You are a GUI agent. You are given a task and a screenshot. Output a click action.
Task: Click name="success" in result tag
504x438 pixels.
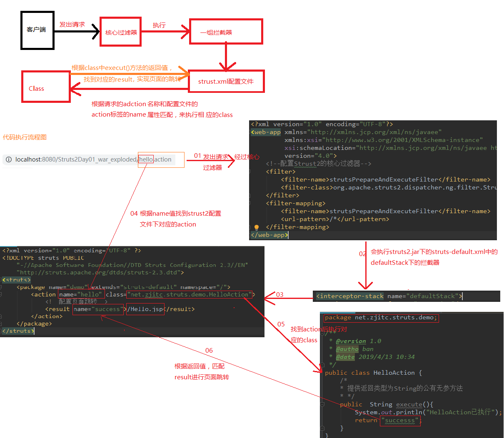pyautogui.click(x=98, y=309)
